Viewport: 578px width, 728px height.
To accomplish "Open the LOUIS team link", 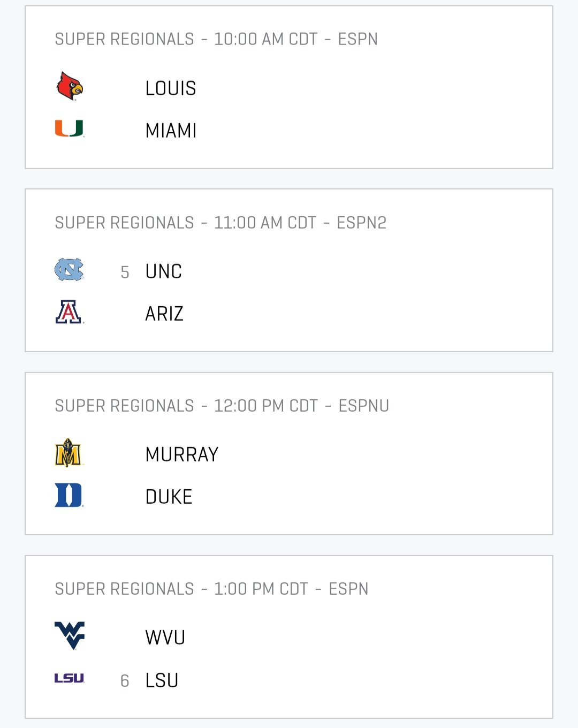I will (x=171, y=88).
